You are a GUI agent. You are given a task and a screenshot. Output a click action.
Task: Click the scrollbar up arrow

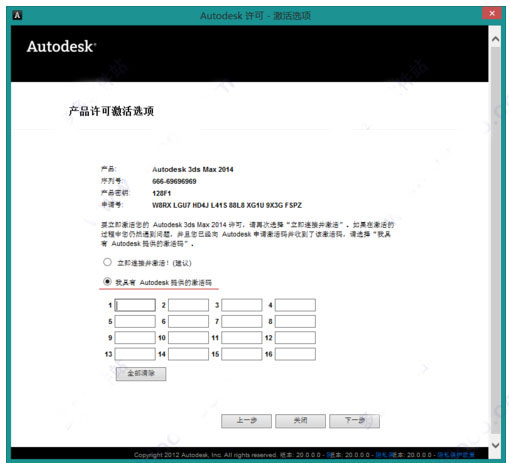(x=495, y=39)
